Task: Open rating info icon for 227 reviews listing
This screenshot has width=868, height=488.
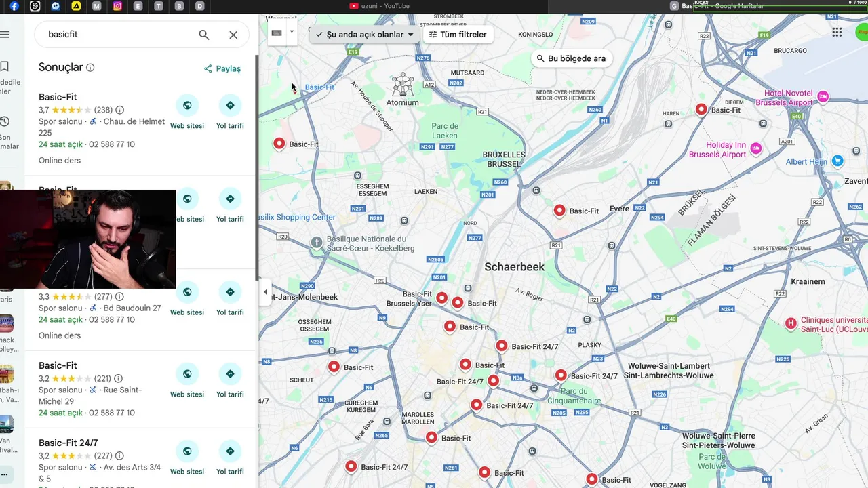Action: pyautogui.click(x=119, y=455)
